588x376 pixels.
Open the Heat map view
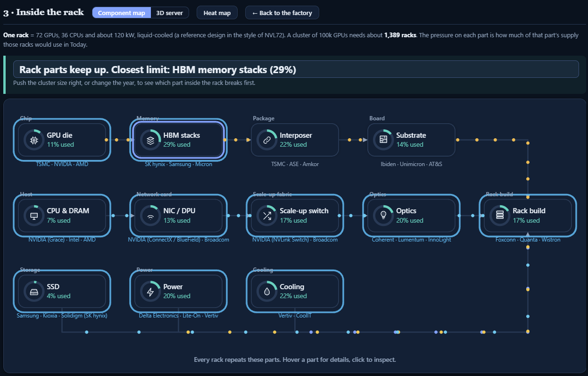217,13
